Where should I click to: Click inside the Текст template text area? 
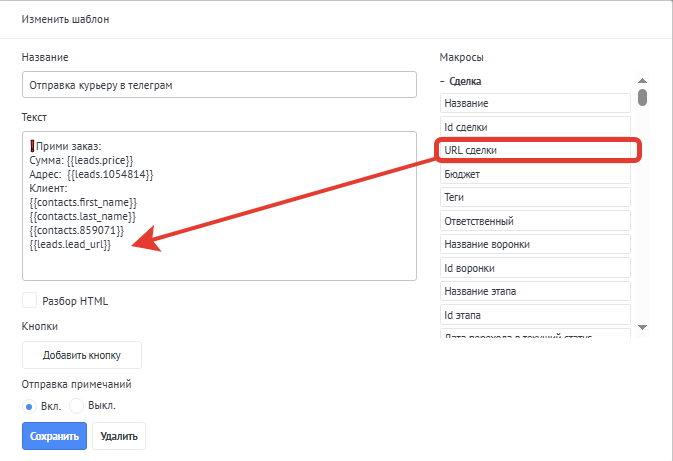pyautogui.click(x=219, y=206)
